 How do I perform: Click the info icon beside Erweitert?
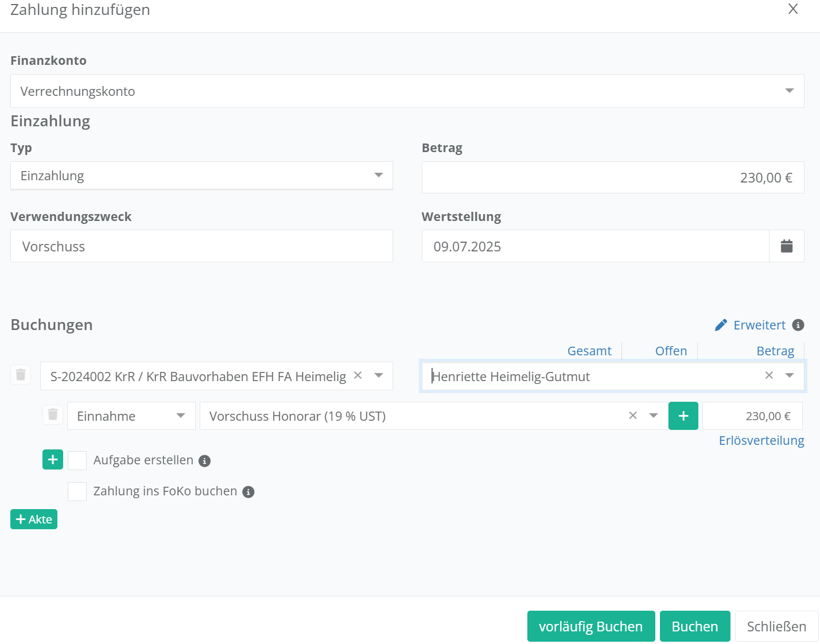(x=798, y=325)
